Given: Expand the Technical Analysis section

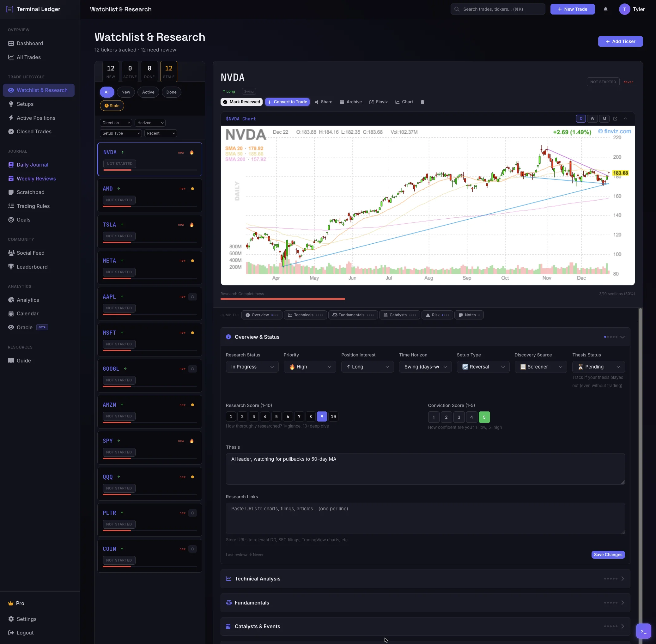Looking at the screenshot, I should point(623,578).
